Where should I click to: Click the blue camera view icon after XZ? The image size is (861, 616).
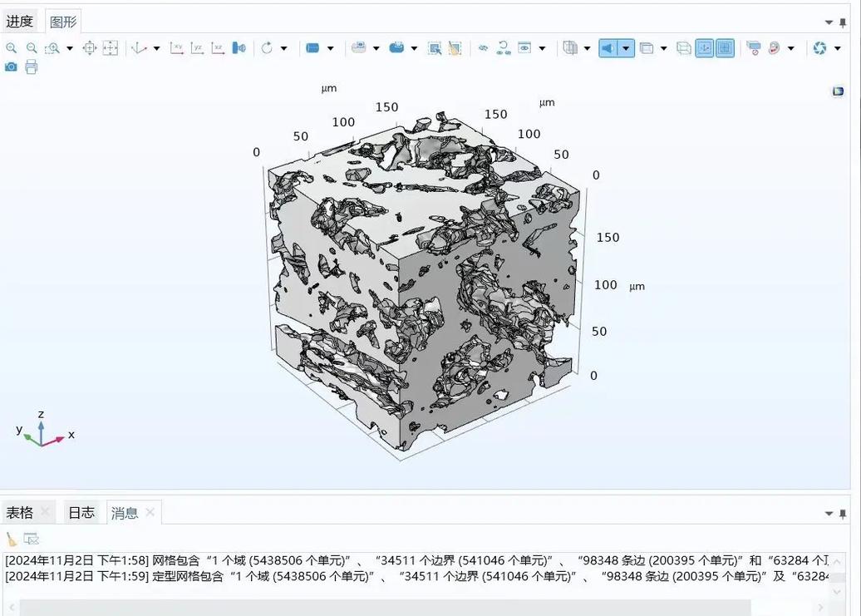point(239,48)
